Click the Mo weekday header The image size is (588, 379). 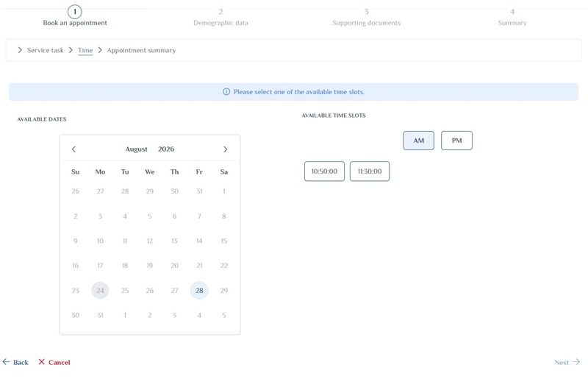pos(100,171)
